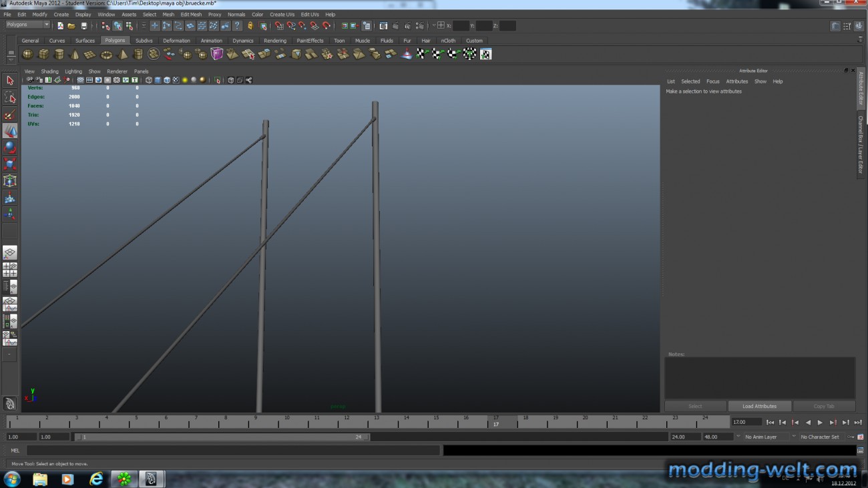Open the Windows Start menu
Screen dimensions: 868x488
click(11, 479)
